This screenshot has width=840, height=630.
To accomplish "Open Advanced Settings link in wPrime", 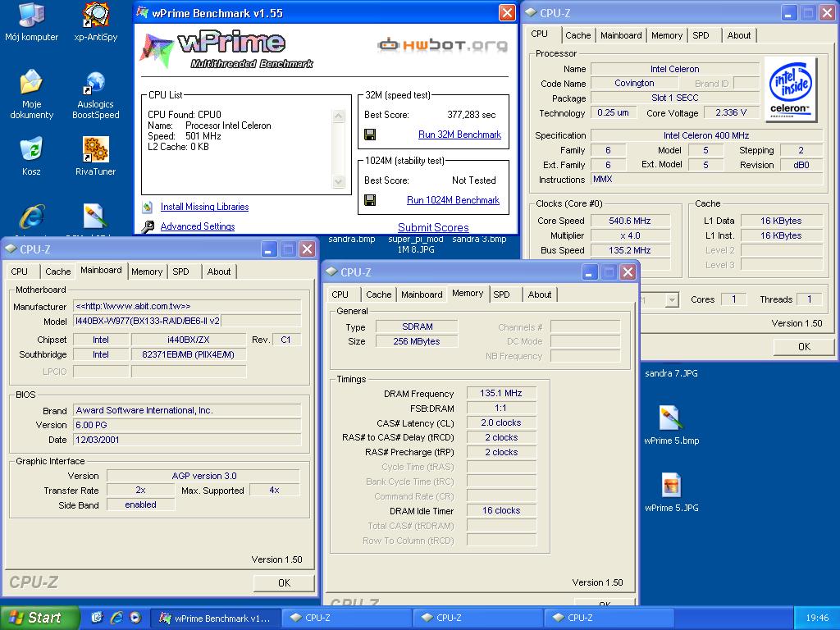I will click(198, 226).
